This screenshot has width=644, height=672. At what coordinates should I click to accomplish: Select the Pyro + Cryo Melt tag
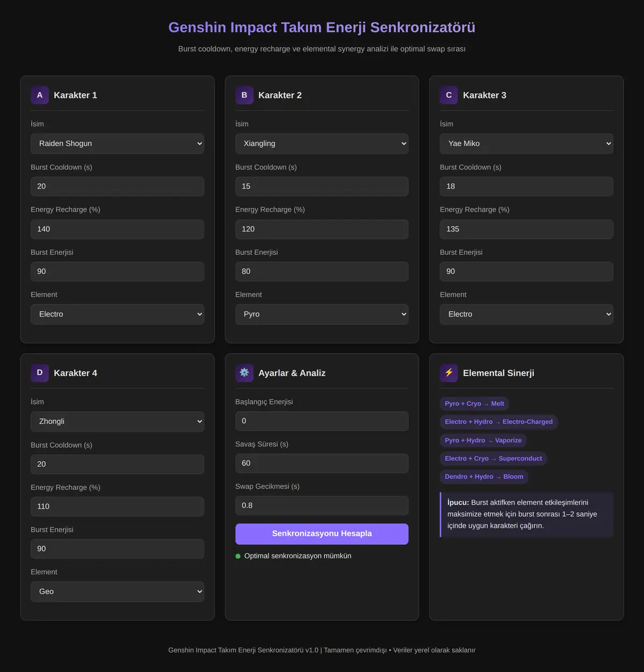(474, 404)
